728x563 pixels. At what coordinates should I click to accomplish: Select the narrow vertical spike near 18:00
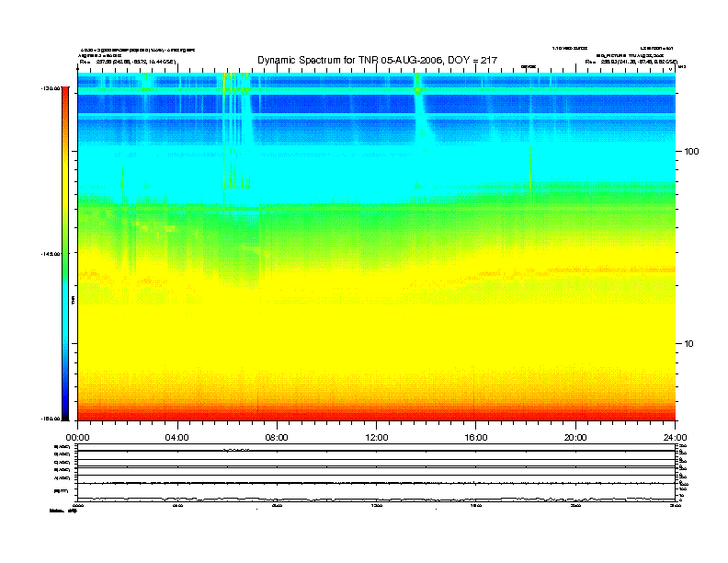[x=530, y=172]
